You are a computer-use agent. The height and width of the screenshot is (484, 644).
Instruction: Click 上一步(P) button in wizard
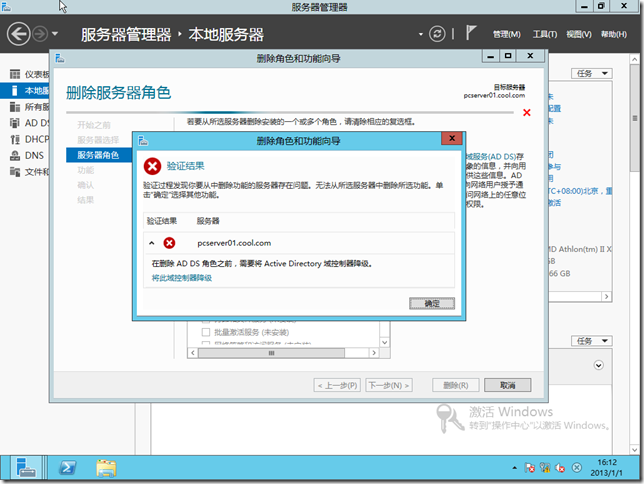click(337, 385)
